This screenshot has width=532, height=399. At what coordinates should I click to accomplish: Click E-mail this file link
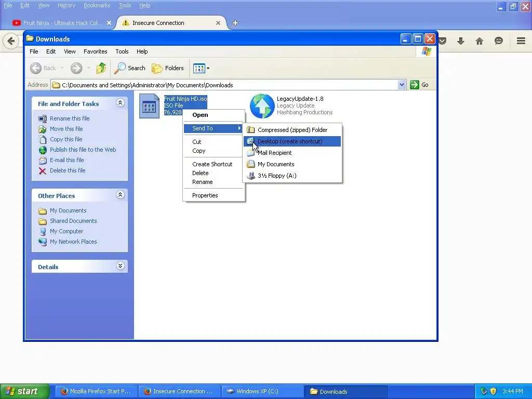click(x=67, y=160)
